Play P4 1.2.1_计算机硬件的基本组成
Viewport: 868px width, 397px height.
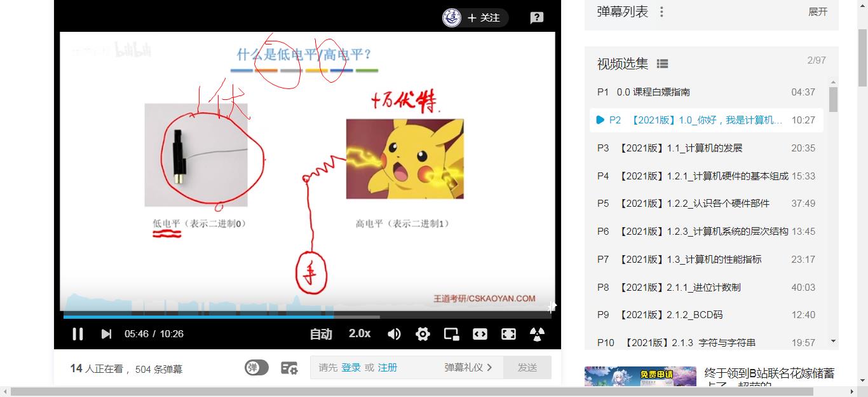[706, 176]
